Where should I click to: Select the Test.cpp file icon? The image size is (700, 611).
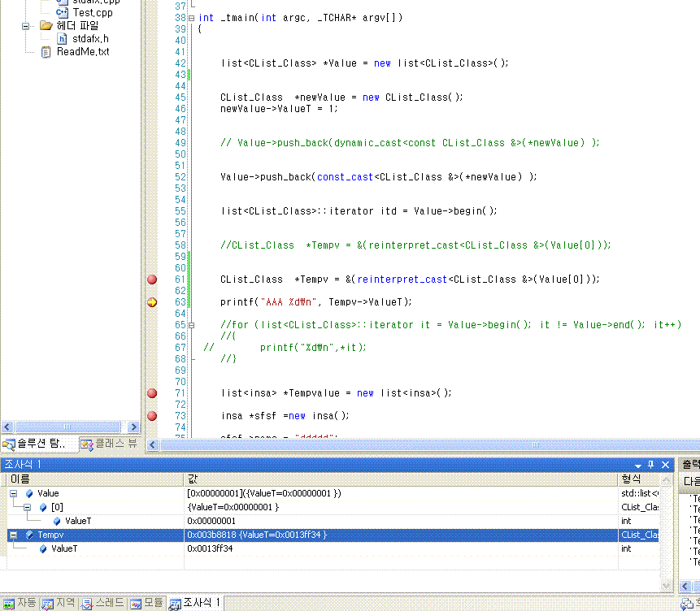click(62, 12)
